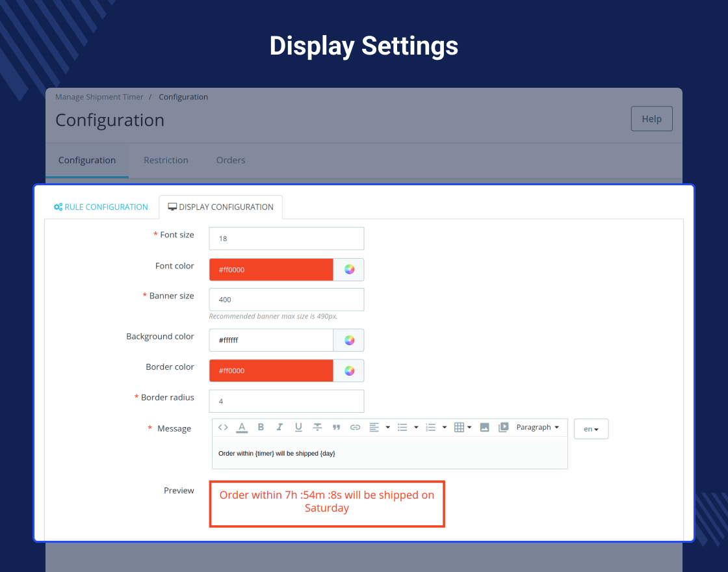Open Font color picker wheel
The image size is (728, 572).
tap(349, 270)
